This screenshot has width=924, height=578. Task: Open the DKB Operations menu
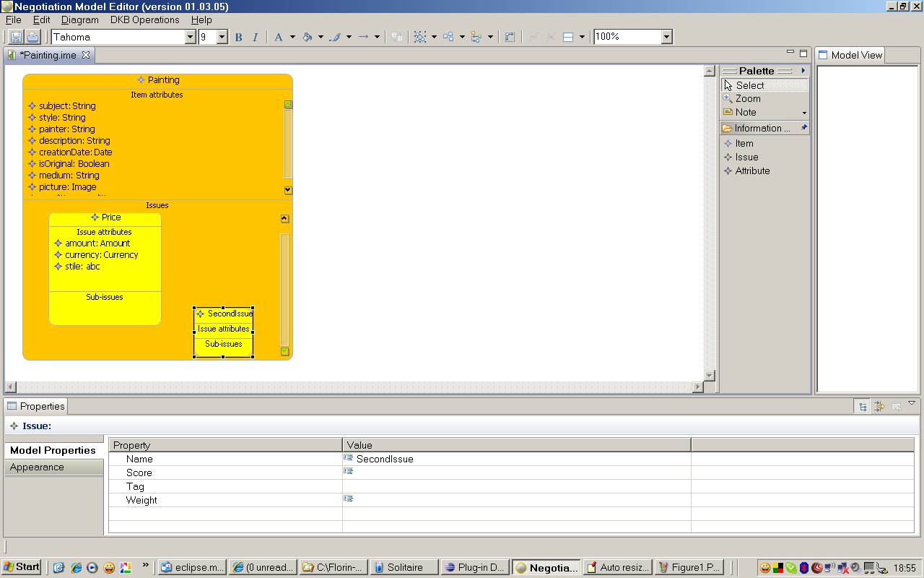click(x=144, y=20)
